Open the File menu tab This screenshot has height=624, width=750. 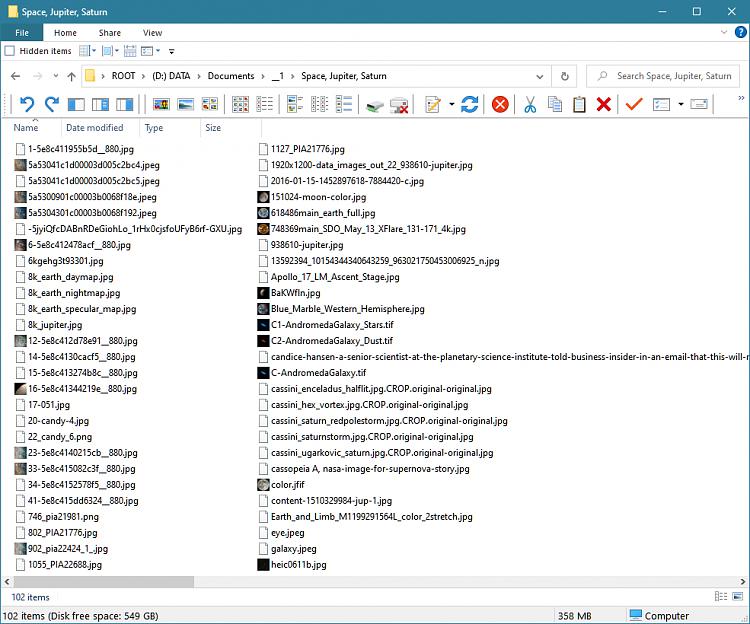[21, 33]
